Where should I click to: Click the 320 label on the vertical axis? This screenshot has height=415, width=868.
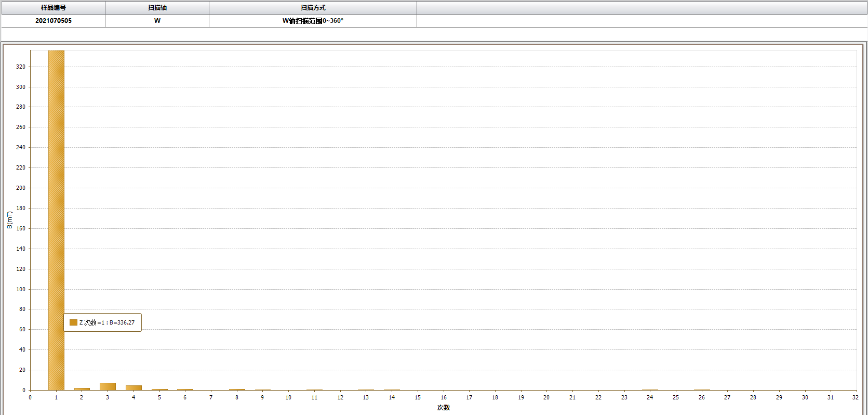click(21, 67)
